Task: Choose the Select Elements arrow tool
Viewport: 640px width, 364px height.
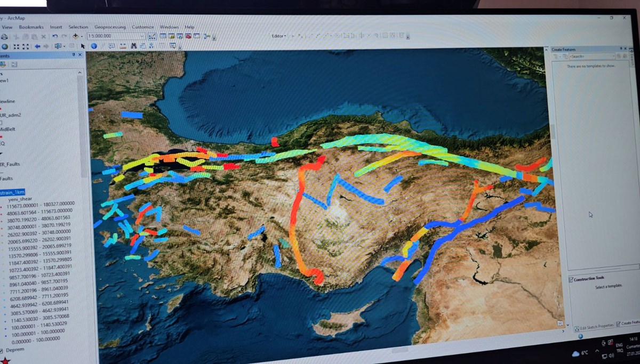Action: tap(83, 46)
